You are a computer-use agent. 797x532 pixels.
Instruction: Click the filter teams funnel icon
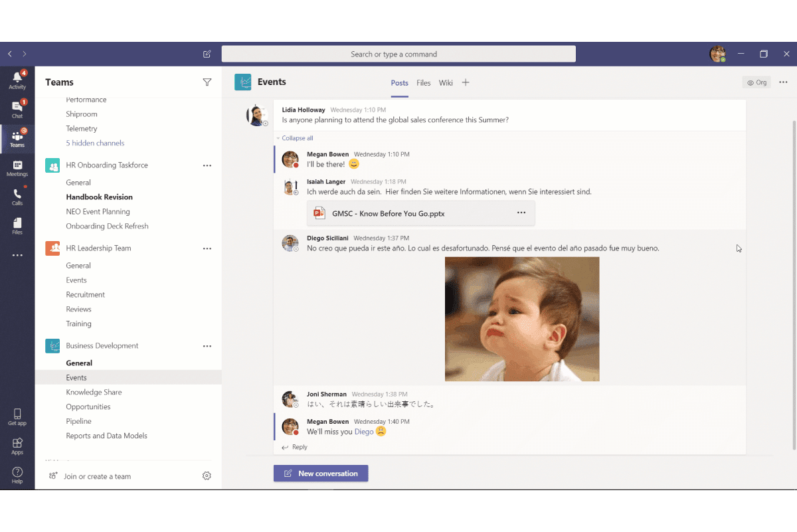tap(207, 82)
